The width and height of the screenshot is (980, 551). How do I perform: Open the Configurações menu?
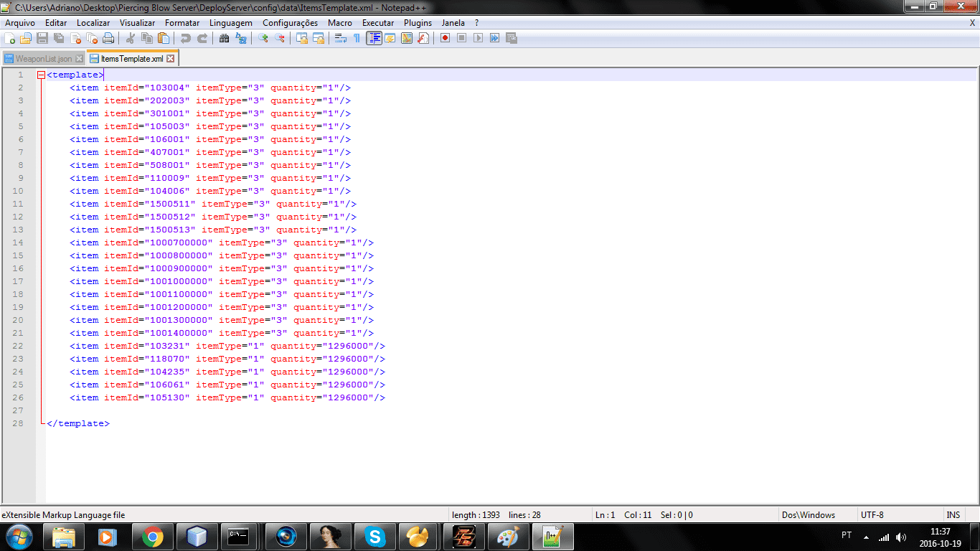click(290, 23)
